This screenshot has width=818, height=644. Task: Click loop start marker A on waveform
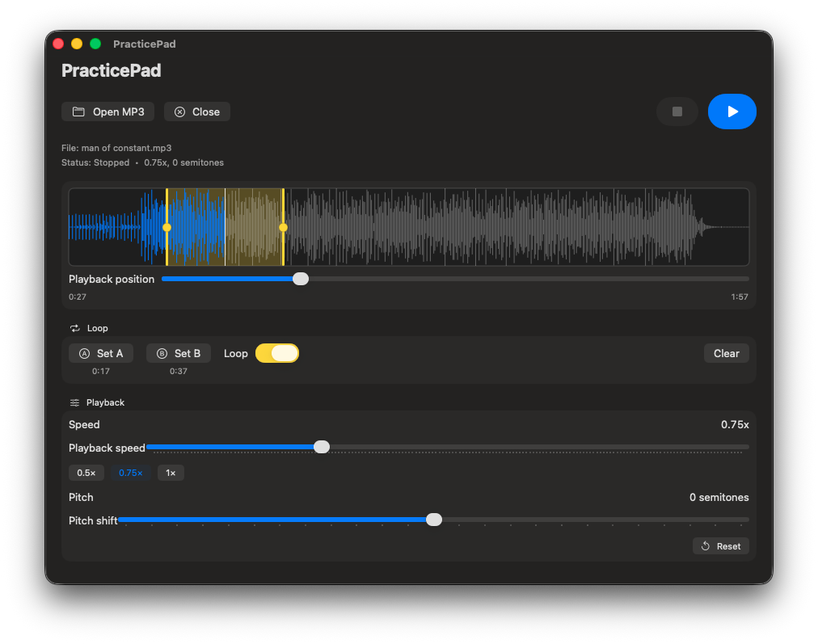click(x=167, y=227)
